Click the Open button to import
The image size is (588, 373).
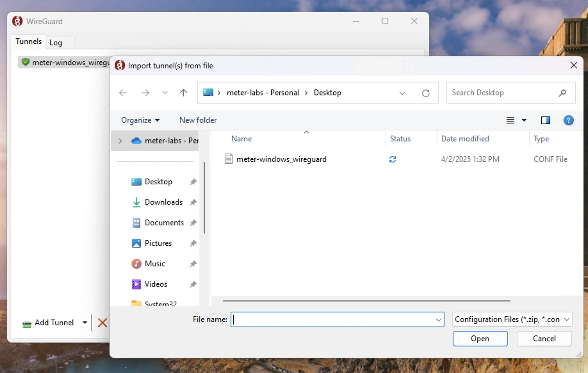pos(480,338)
